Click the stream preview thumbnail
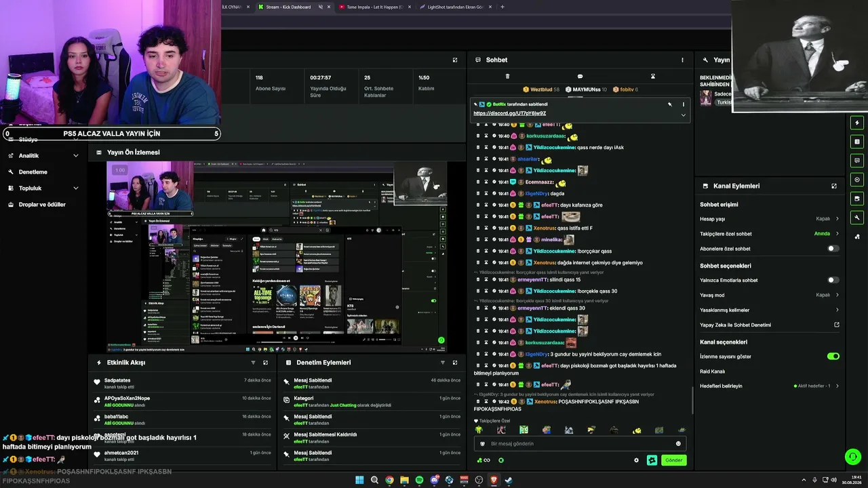Image resolution: width=868 pixels, height=488 pixels. (277, 256)
